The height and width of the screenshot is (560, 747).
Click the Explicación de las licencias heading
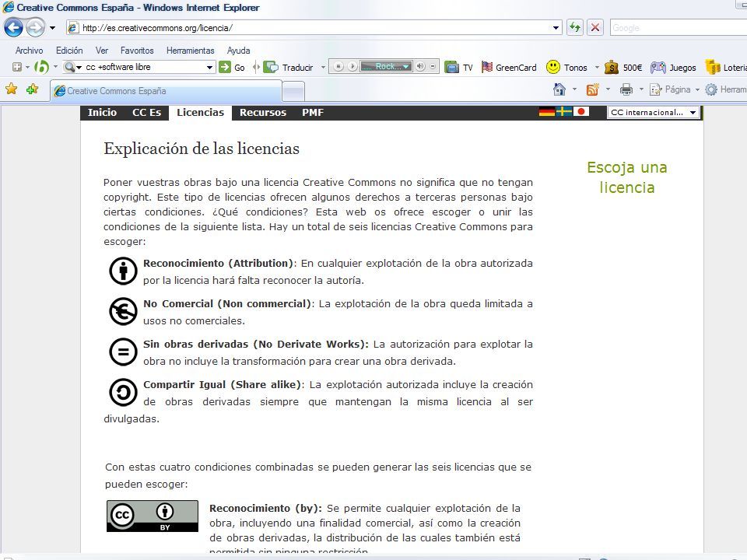pyautogui.click(x=202, y=149)
